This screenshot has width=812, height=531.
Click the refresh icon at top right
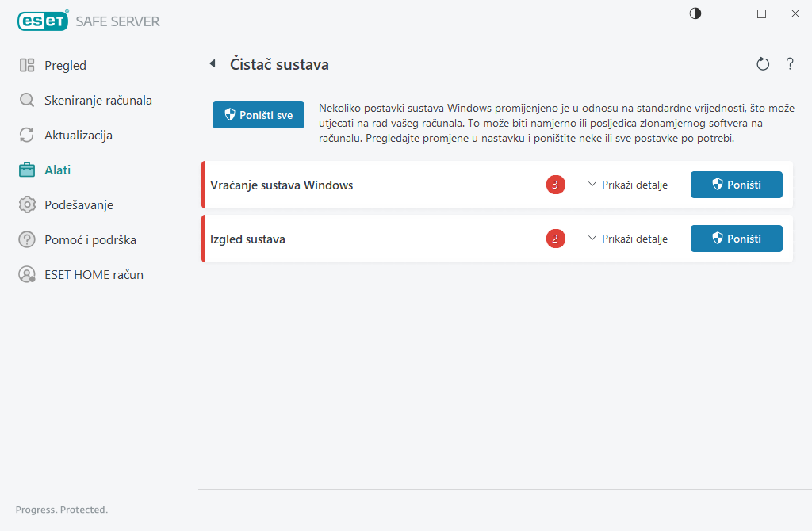763,64
